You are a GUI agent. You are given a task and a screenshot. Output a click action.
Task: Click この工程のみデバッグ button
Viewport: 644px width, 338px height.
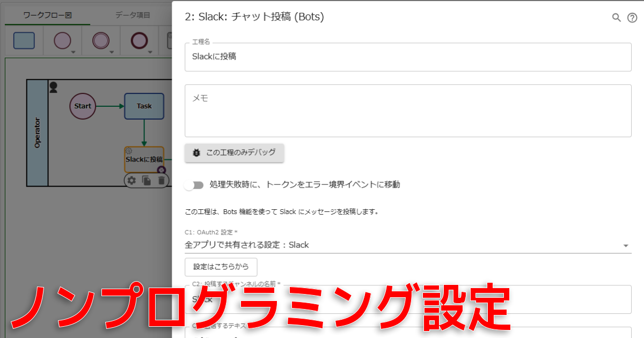(x=234, y=153)
